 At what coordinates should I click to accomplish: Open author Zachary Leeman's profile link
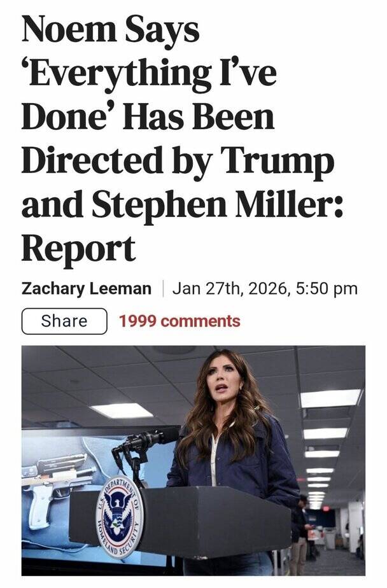pos(87,289)
